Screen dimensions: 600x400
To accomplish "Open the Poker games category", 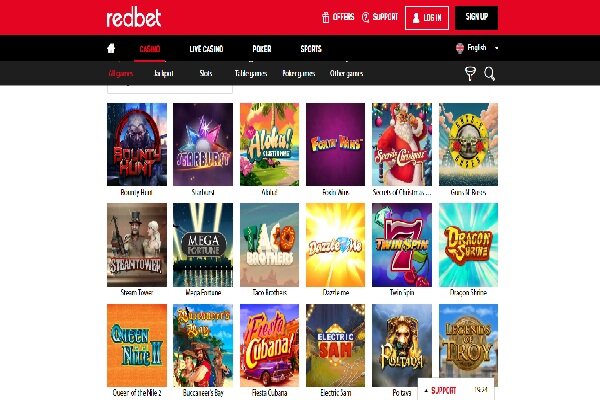I will [298, 73].
